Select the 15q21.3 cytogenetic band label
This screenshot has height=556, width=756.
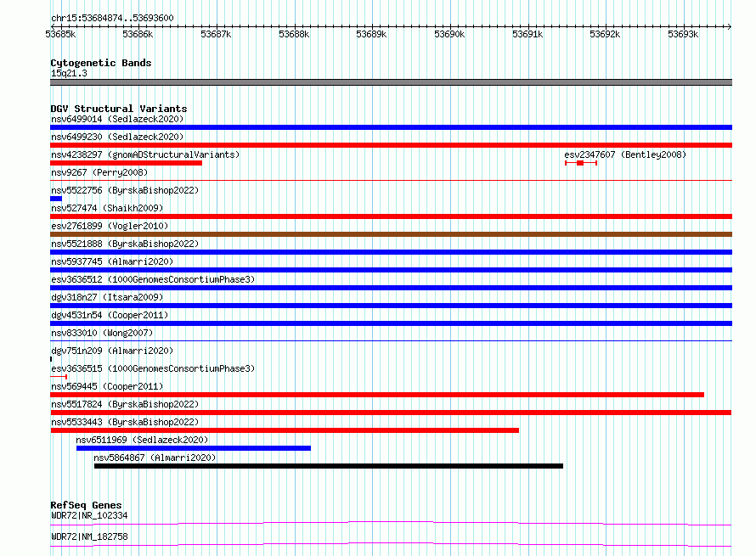click(x=69, y=73)
